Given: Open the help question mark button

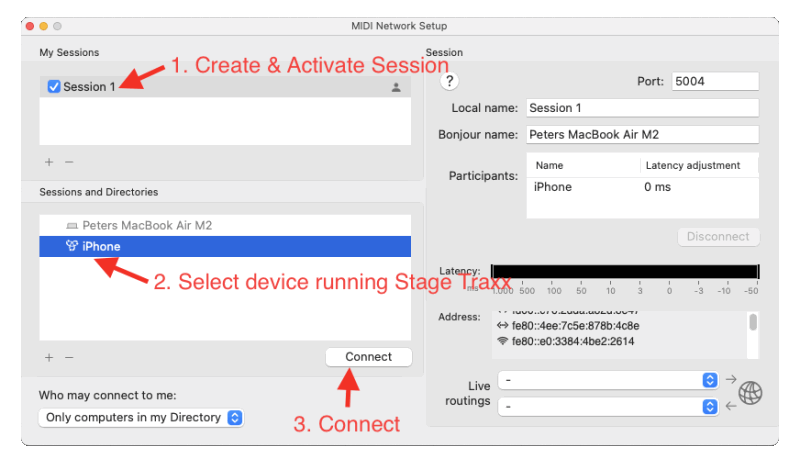Looking at the screenshot, I should coord(449,81).
